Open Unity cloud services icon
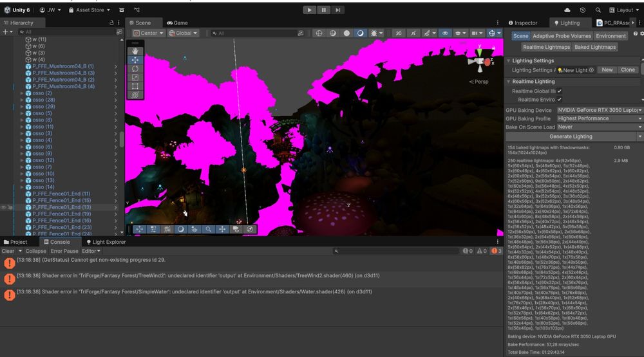Screen dimensions: 644x357 [x=567, y=10]
